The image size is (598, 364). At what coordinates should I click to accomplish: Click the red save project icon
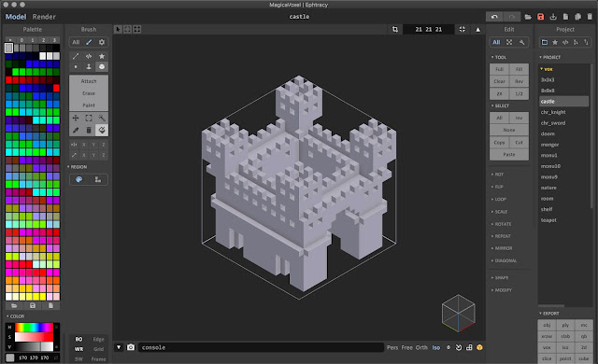pyautogui.click(x=540, y=17)
